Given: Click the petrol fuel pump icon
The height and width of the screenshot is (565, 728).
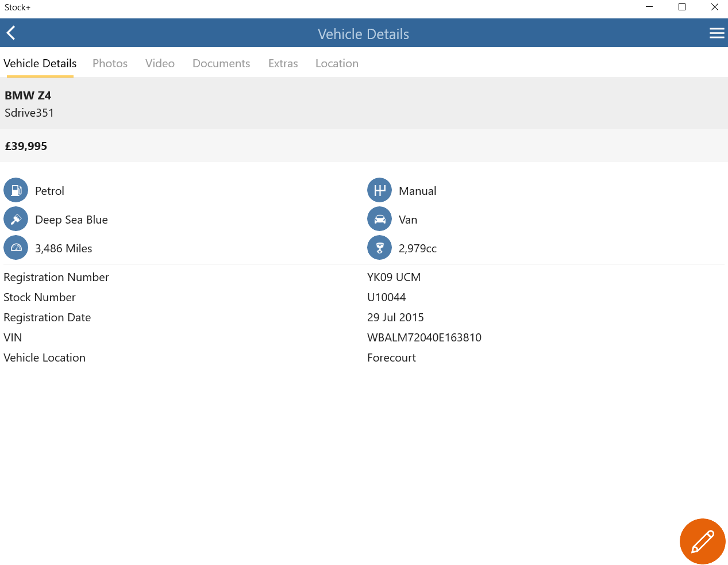Looking at the screenshot, I should point(16,190).
